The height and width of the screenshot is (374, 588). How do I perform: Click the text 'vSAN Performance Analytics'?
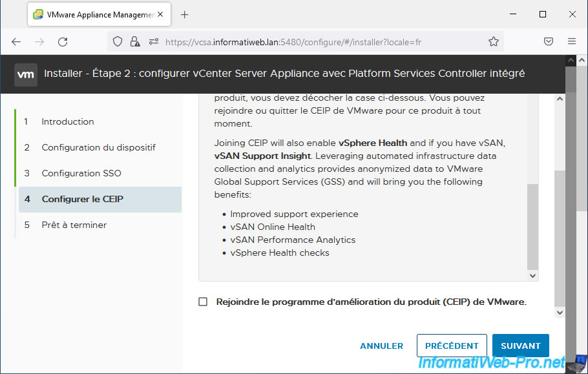(x=293, y=240)
